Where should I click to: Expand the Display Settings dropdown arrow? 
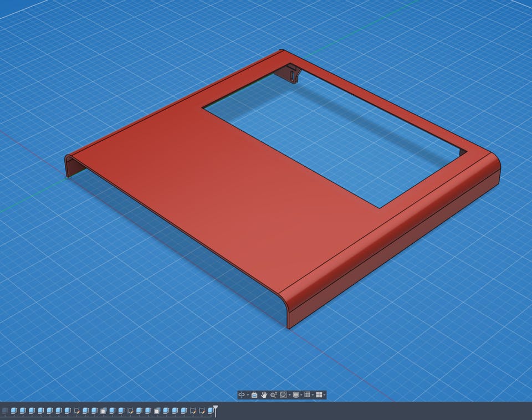pyautogui.click(x=301, y=395)
